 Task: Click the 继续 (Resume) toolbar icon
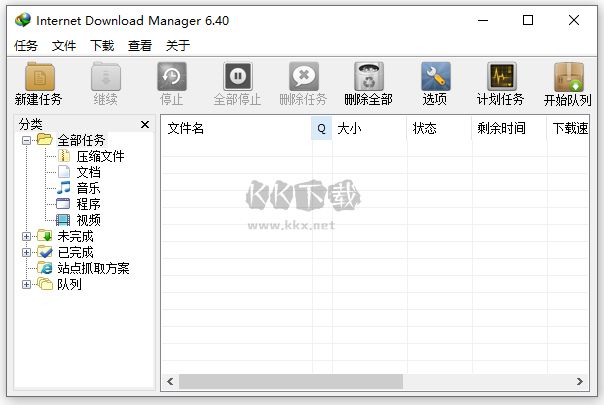(x=106, y=76)
